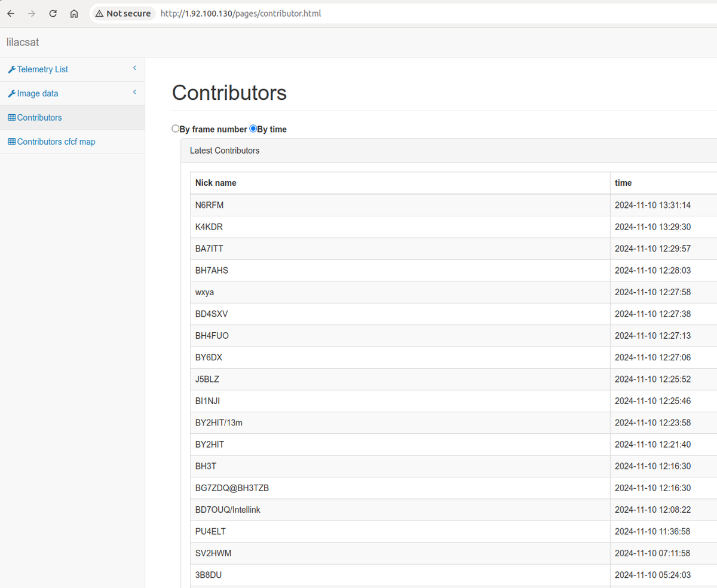
Task: Select the N6RFM nickname cell
Action: pos(400,205)
